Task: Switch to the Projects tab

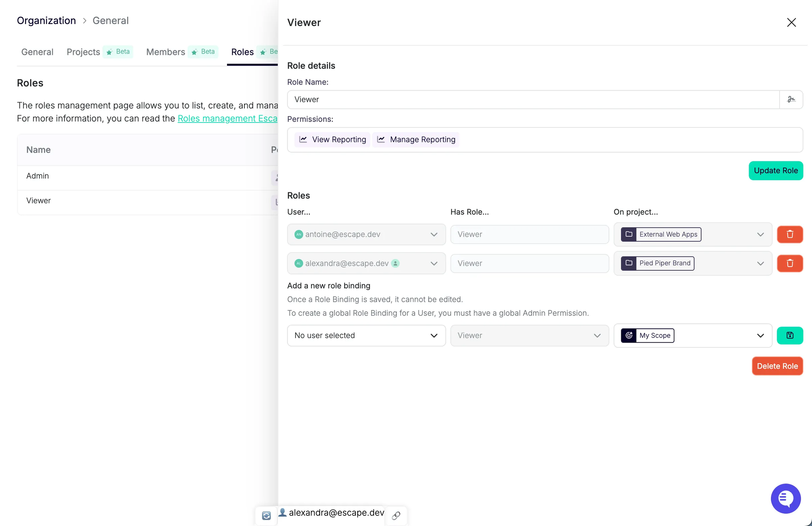Action: (x=83, y=52)
